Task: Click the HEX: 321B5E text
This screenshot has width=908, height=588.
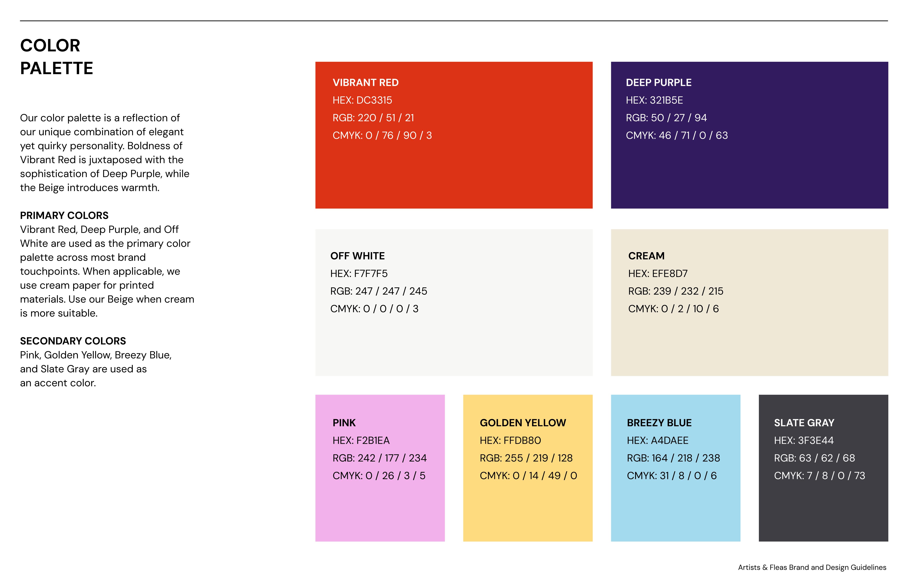Action: click(654, 100)
